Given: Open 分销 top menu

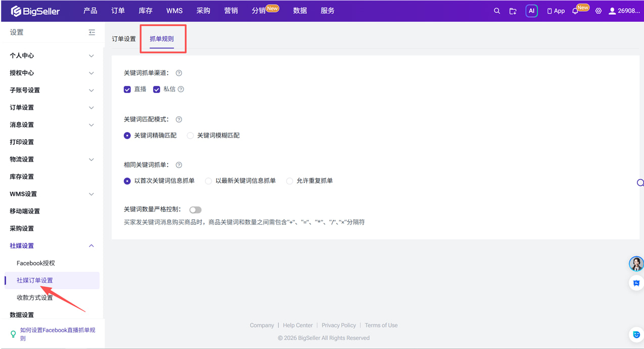Looking at the screenshot, I should (259, 11).
